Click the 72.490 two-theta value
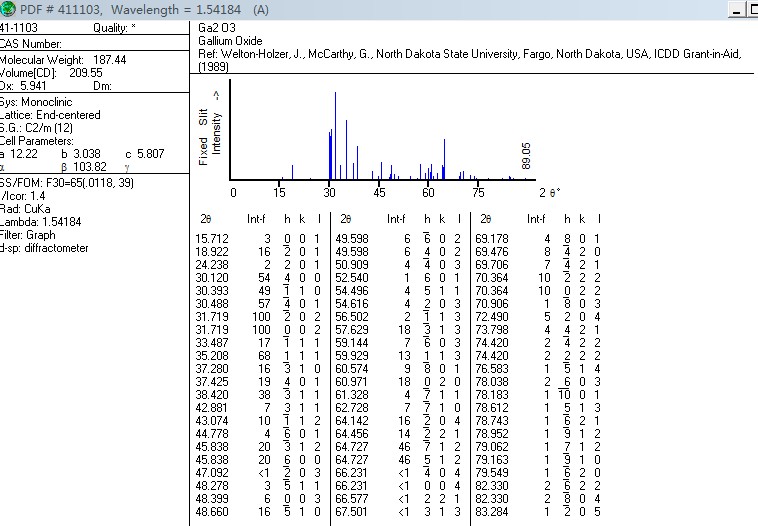Image resolution: width=758 pixels, height=526 pixels. point(492,317)
